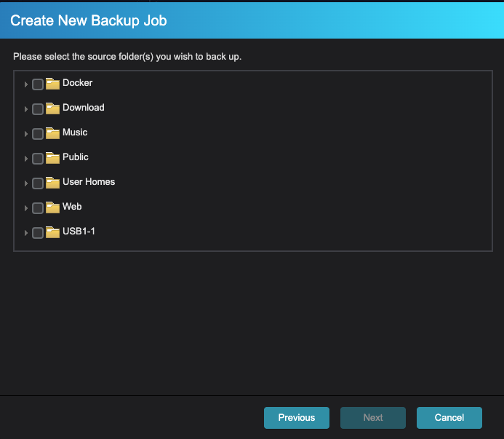504x439 pixels.
Task: Select the Music folder label
Action: click(75, 133)
